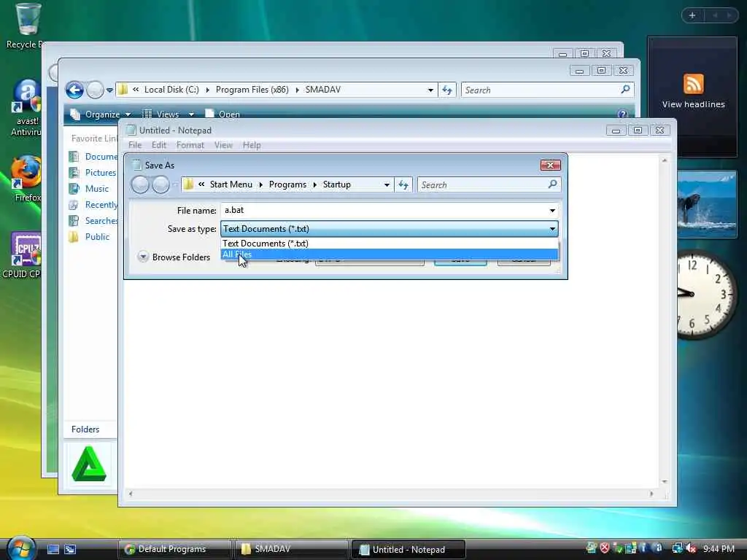Switch to SMADAV taskbar button
Viewport: 747px width, 560px height.
pyautogui.click(x=291, y=550)
